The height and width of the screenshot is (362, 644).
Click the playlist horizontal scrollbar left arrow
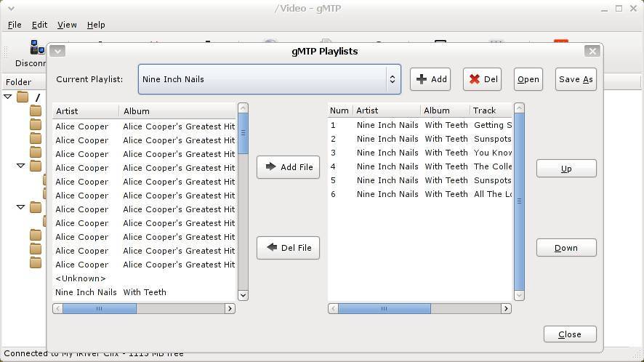click(x=334, y=309)
